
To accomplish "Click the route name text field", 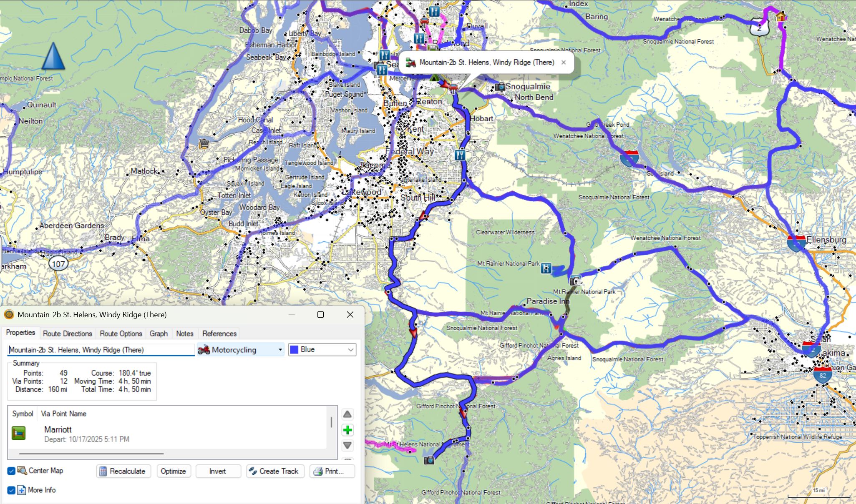I will pyautogui.click(x=101, y=350).
